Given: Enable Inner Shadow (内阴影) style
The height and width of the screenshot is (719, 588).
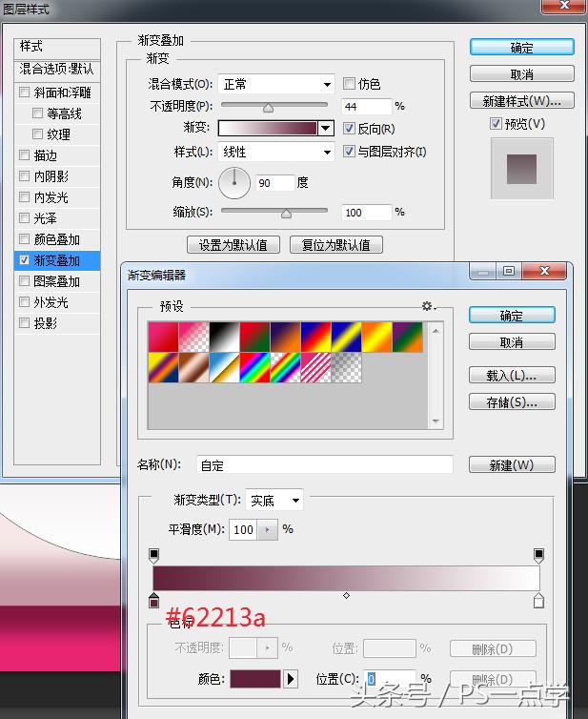Looking at the screenshot, I should [x=24, y=176].
